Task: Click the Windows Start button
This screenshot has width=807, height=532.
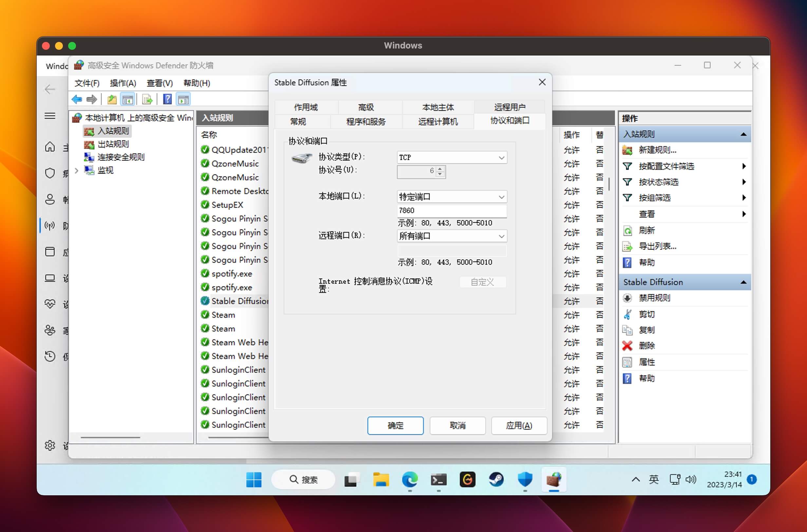Action: click(254, 479)
